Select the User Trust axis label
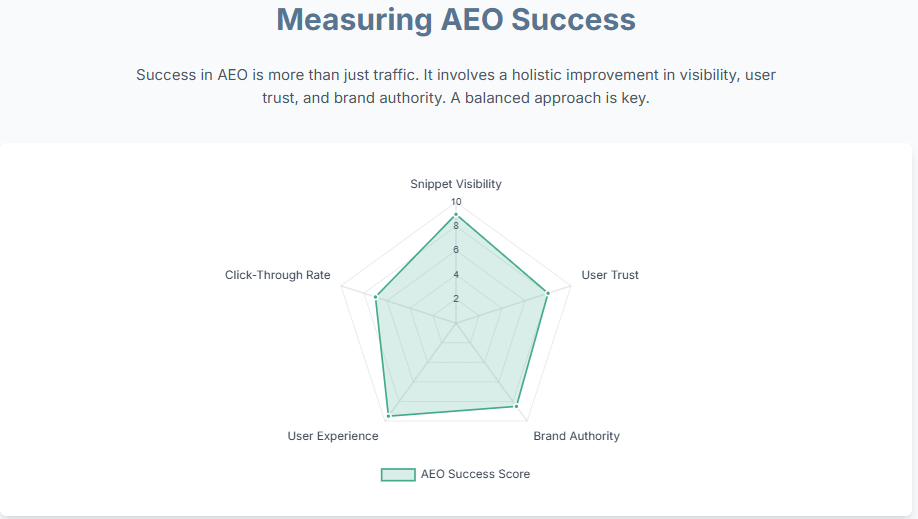The height and width of the screenshot is (519, 918). coord(610,275)
